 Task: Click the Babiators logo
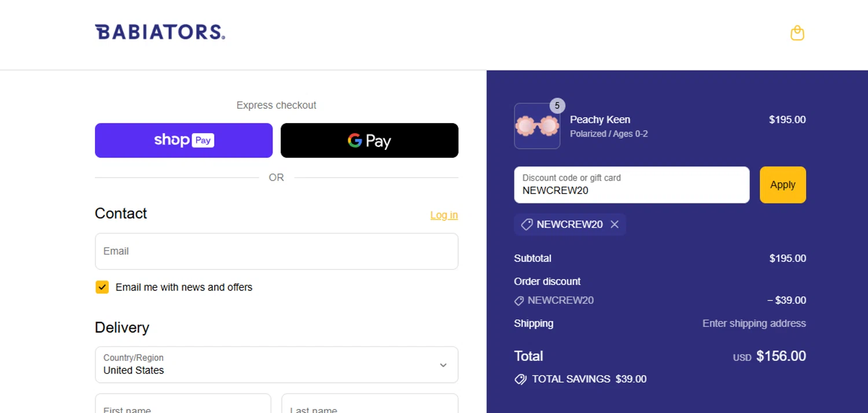[160, 32]
